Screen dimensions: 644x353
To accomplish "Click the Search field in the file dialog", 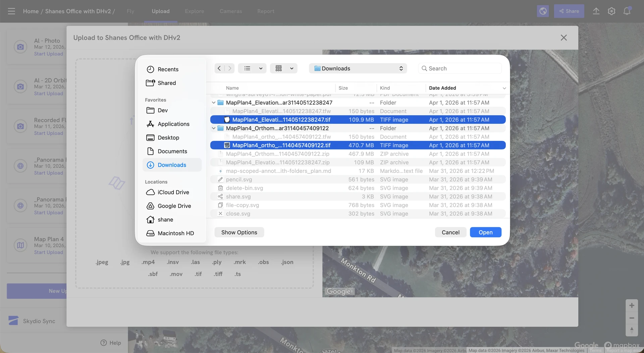I will click(460, 68).
